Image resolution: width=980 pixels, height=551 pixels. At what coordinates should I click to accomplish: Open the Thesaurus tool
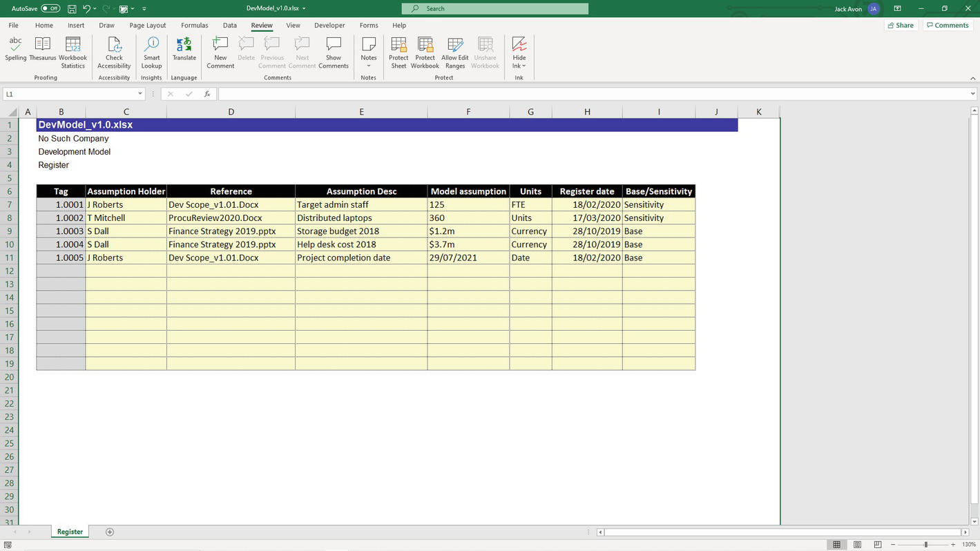[43, 50]
